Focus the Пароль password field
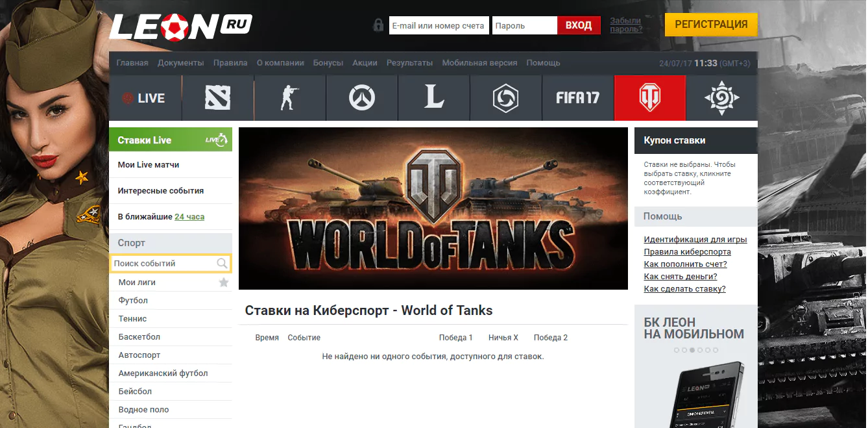The width and height of the screenshot is (868, 428). pos(525,25)
